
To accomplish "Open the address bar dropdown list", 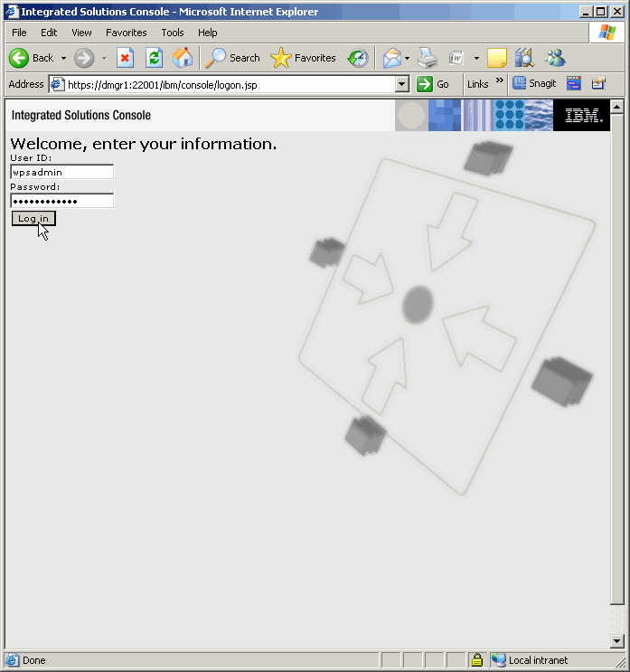I will pyautogui.click(x=402, y=84).
